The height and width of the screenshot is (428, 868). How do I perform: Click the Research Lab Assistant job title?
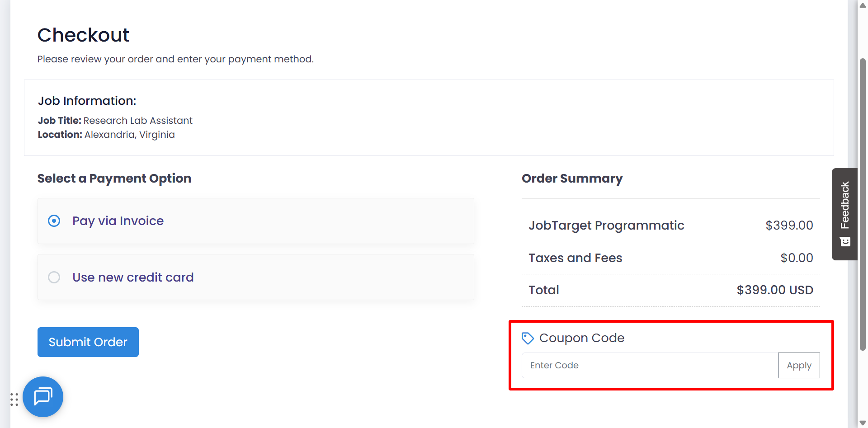click(x=138, y=121)
